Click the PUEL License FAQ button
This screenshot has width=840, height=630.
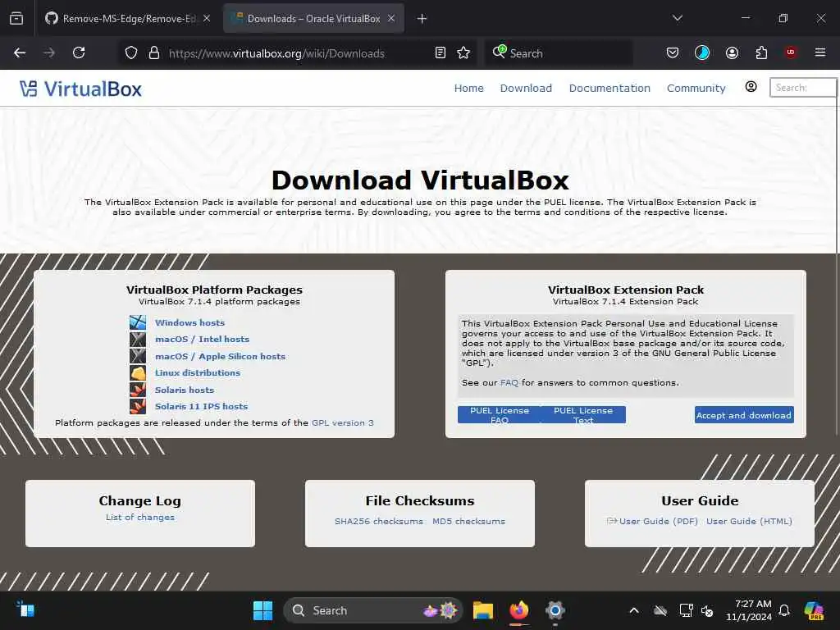[x=500, y=414]
